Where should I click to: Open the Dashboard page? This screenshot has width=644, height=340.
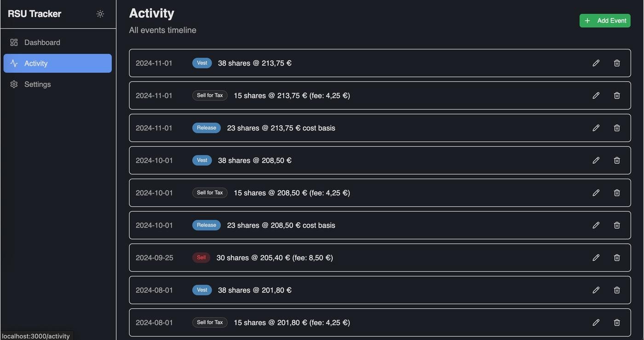(x=42, y=42)
